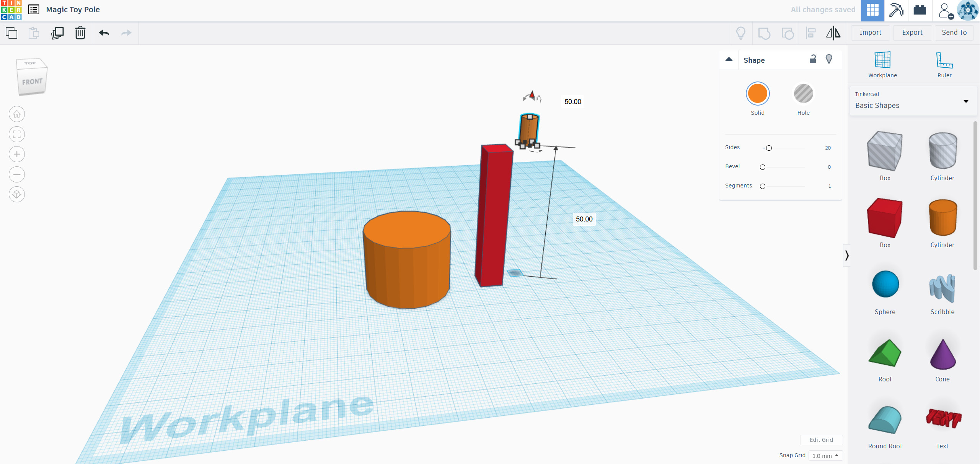Viewport: 980px width, 464px height.
Task: Click the Edit Grid button
Action: click(821, 440)
